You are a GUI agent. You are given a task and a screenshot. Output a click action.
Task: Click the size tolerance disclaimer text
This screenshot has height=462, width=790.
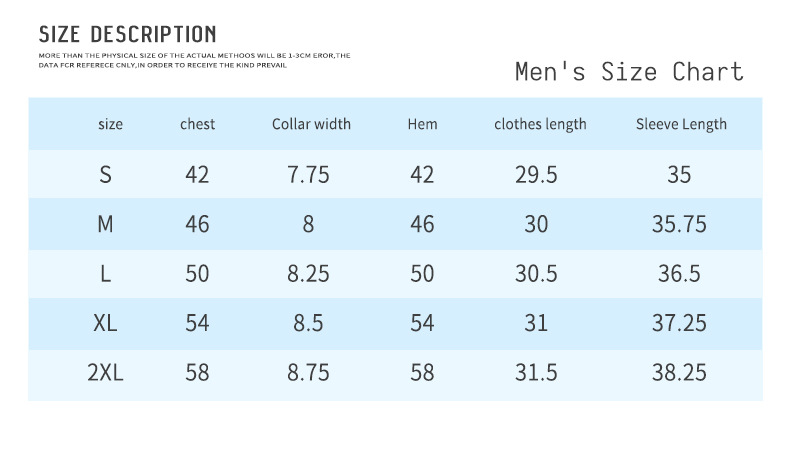194,60
